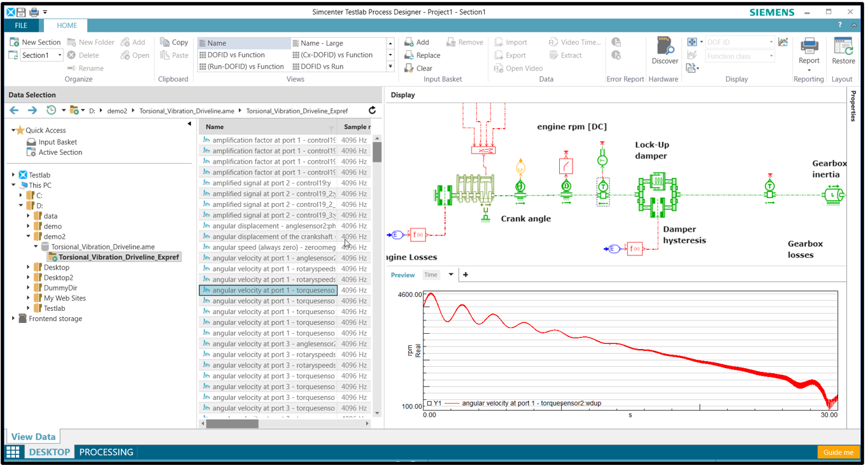This screenshot has width=868, height=465.
Task: Toggle the Y1 legend checkbox in plot
Action: (x=430, y=403)
